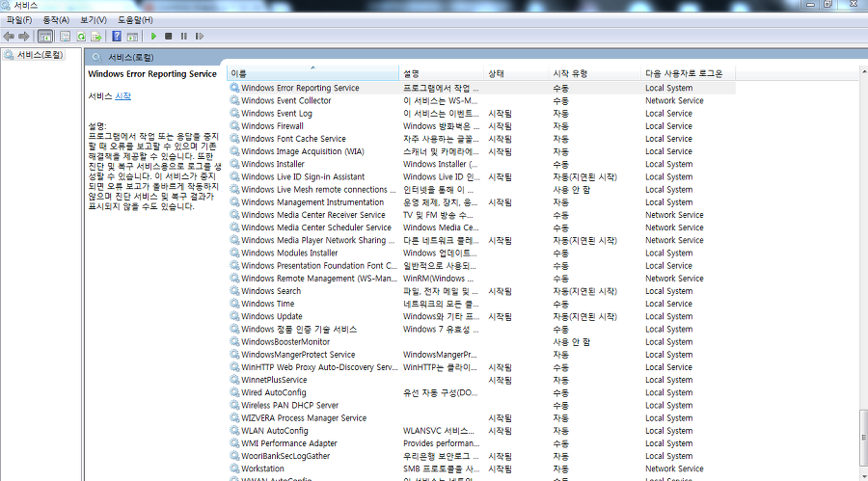Export the services list via the toolbar icon
The image size is (868, 481).
96,37
